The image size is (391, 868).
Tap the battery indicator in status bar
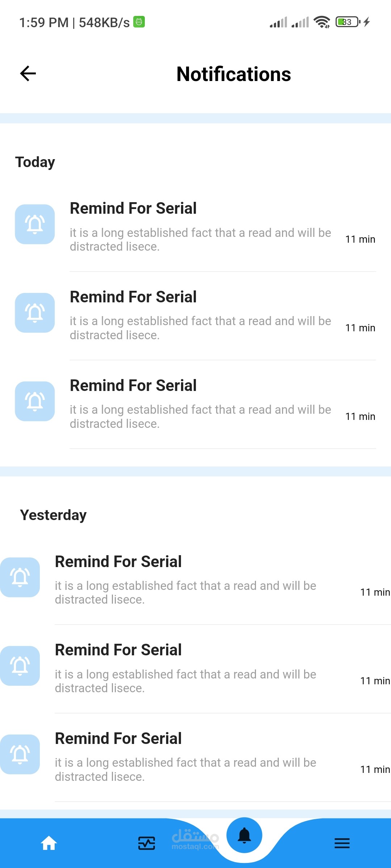348,22
